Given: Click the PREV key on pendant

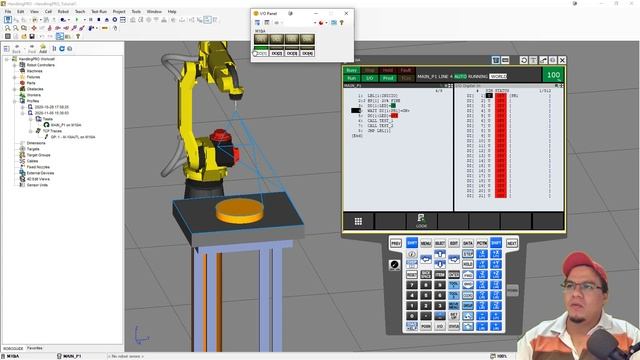Looking at the screenshot, I should (396, 243).
